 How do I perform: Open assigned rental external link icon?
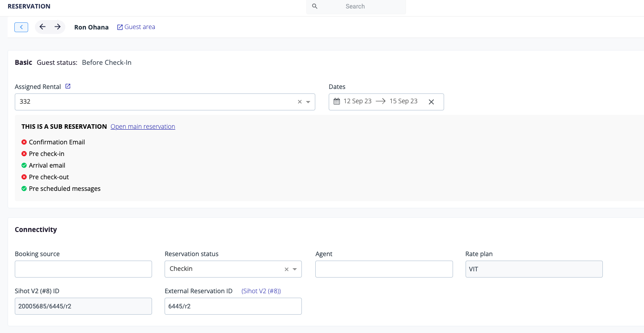(68, 86)
